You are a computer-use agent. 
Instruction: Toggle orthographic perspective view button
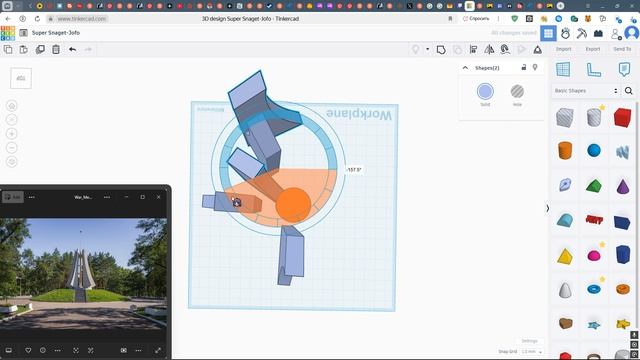coord(12,162)
